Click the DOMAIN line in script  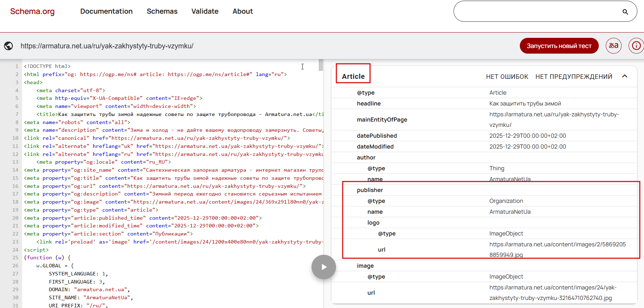[89, 289]
